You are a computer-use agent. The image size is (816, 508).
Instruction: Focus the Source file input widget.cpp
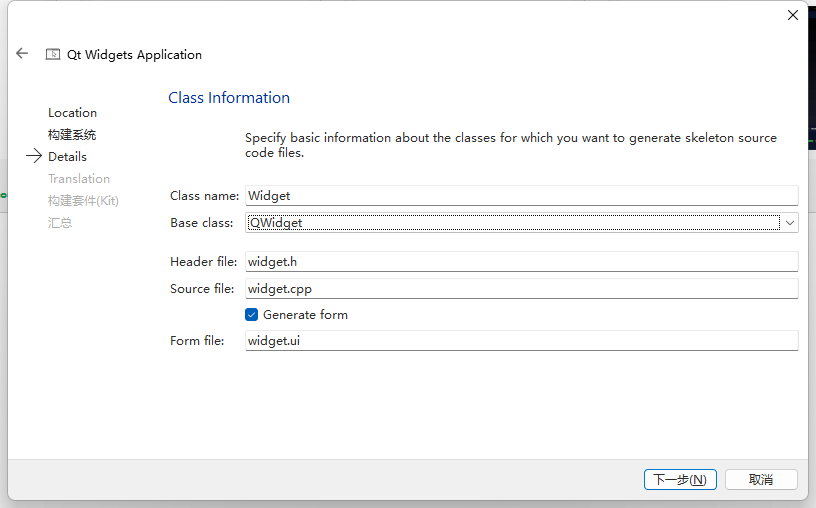pos(521,288)
